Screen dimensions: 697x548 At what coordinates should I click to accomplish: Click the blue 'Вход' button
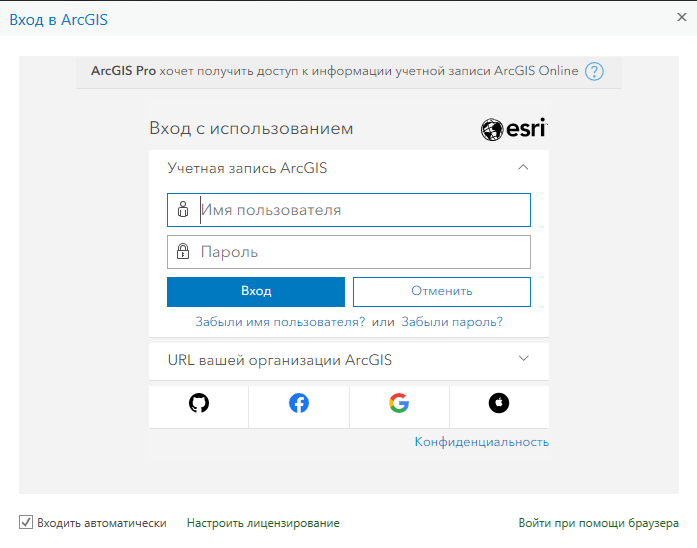coord(256,292)
